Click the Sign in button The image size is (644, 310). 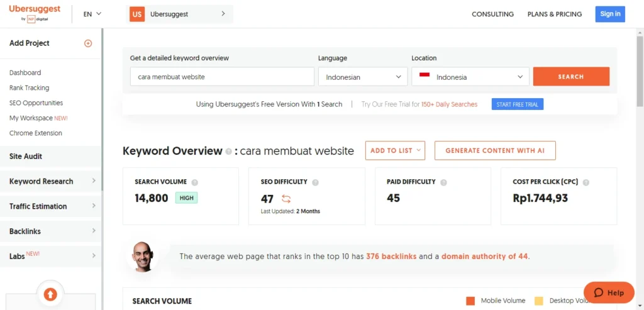610,14
